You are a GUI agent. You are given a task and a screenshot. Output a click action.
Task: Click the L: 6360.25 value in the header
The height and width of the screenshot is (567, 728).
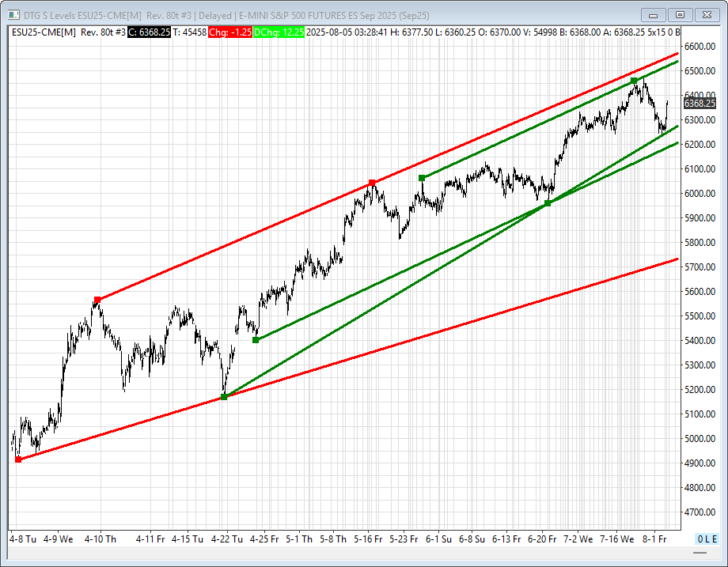click(x=456, y=32)
